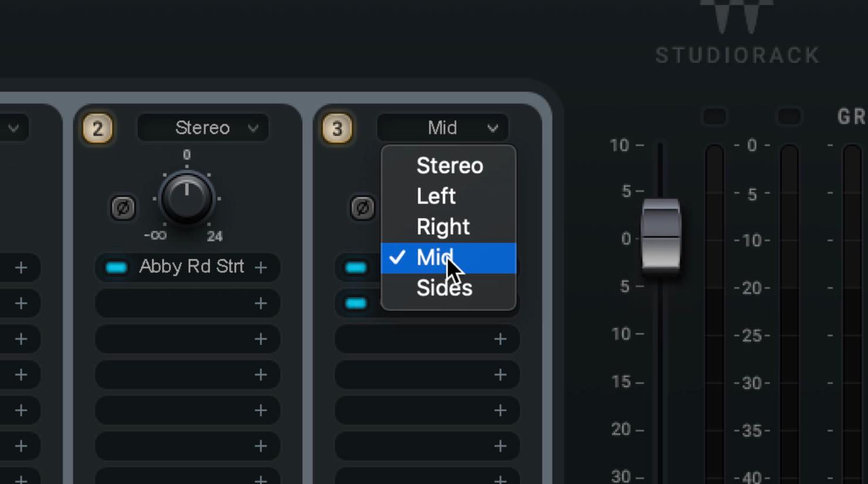The image size is (868, 484).
Task: Toggle phase invert on rack 2
Action: tap(123, 208)
